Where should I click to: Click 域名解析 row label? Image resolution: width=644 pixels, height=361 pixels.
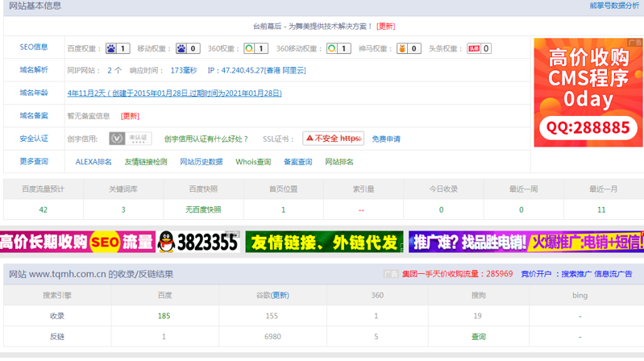(34, 70)
